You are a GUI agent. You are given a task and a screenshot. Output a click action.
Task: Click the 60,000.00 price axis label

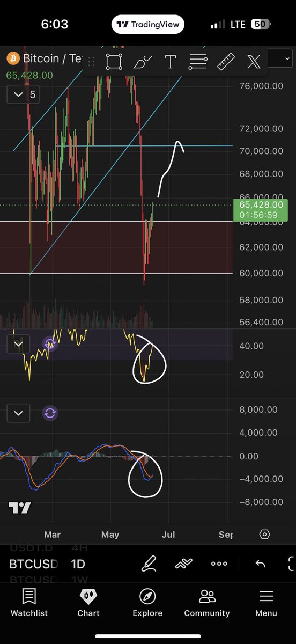(261, 273)
